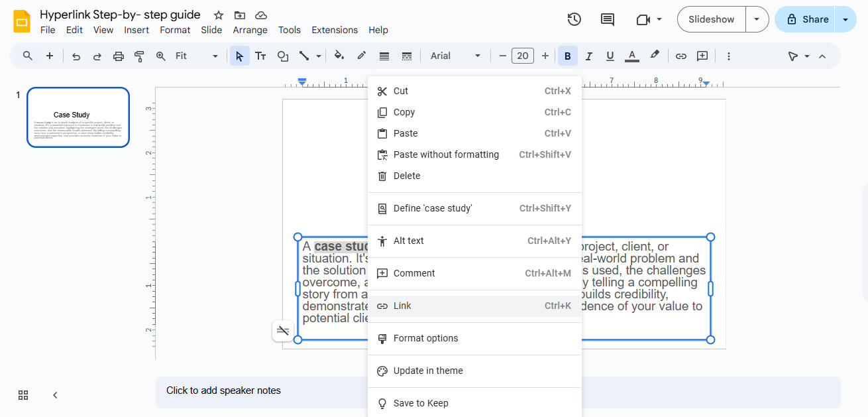Toggle underline formatting

tap(610, 56)
